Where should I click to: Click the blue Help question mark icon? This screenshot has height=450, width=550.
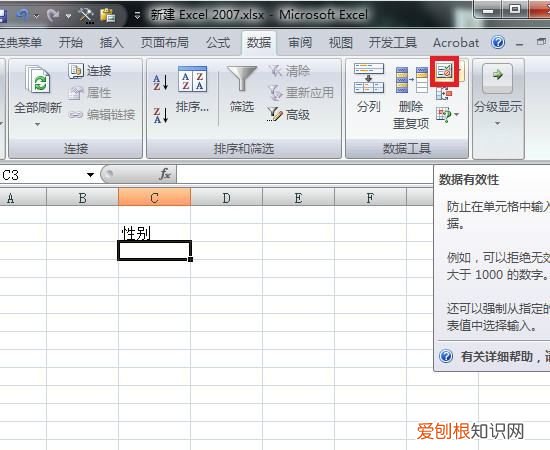498,42
